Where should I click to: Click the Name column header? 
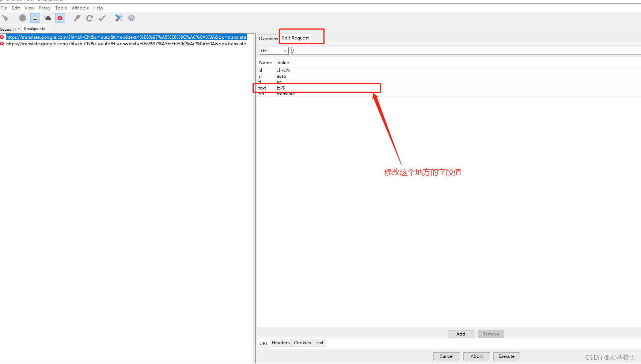(x=266, y=63)
